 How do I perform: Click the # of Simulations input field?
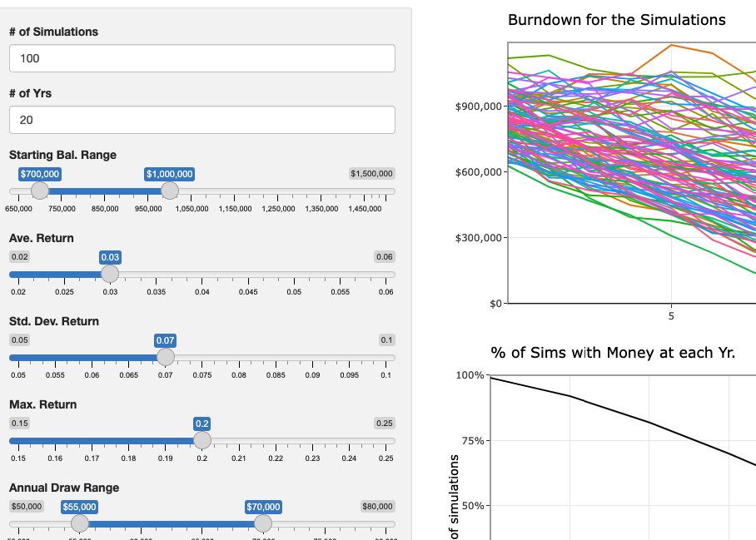point(200,58)
